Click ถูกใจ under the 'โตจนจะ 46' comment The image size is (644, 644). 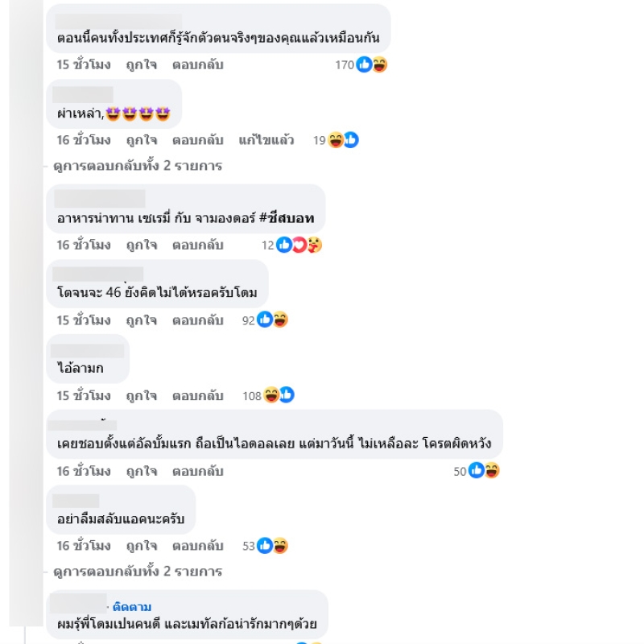[141, 320]
